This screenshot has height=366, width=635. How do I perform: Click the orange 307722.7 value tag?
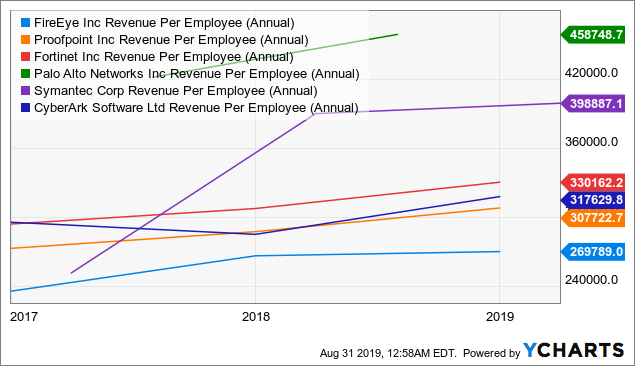593,218
